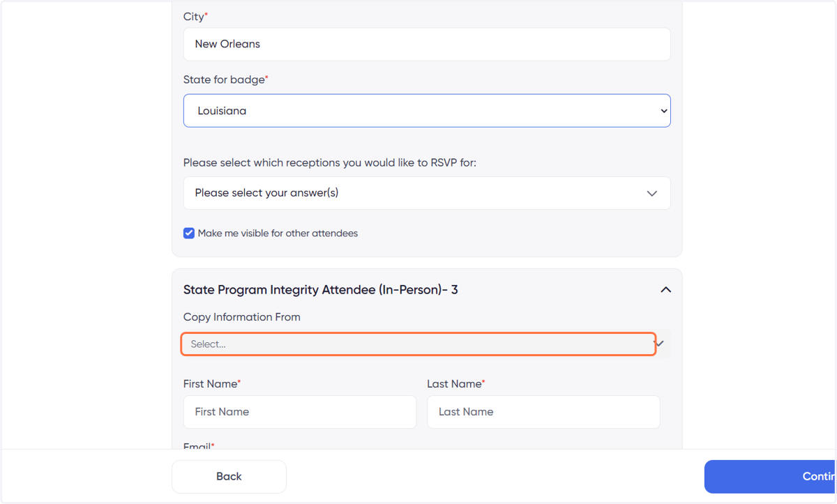Click the State Program Integrity Attendee heading
The width and height of the screenshot is (837, 504).
[x=321, y=290]
